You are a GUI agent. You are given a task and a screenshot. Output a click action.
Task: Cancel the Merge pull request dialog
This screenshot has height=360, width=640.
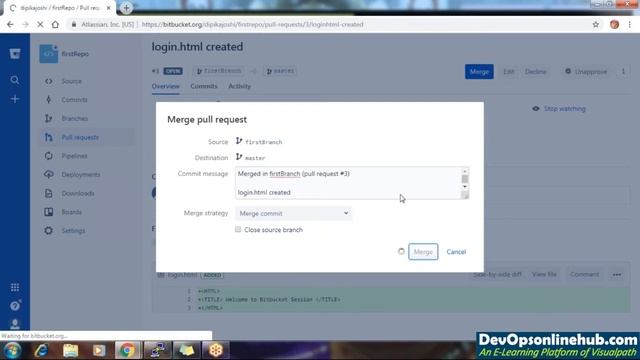pyautogui.click(x=456, y=252)
